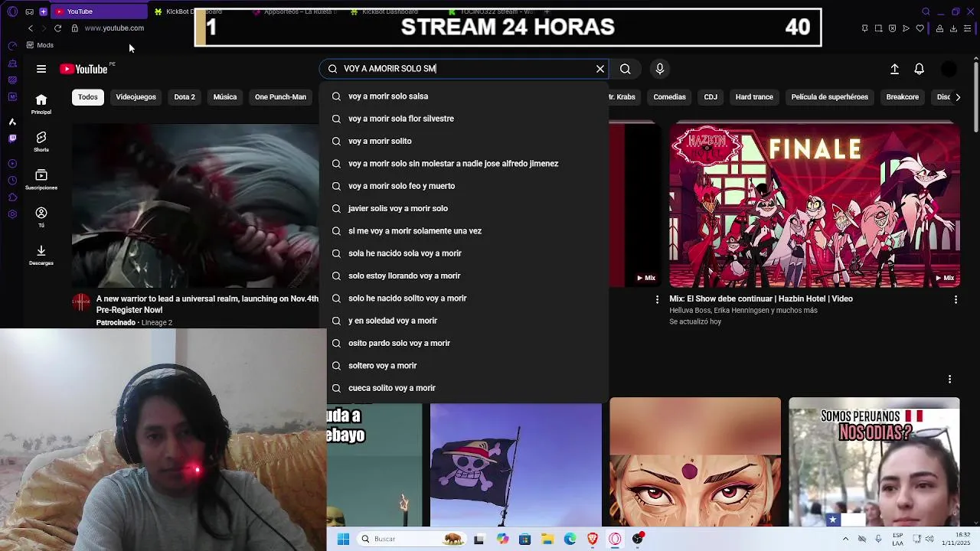
Task: Open Microsoft Edge from the taskbar
Action: (x=570, y=539)
